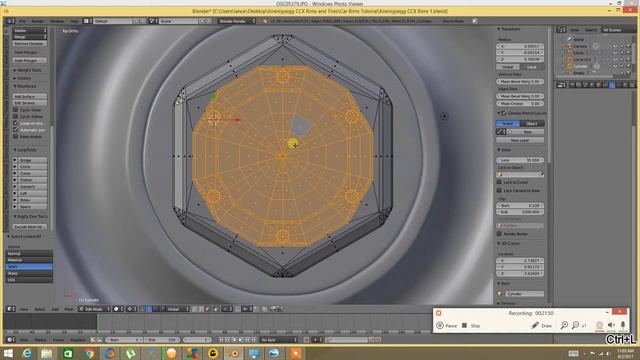Screen dimensions: 640x360
Task: Open the outliner Search menu
Action: point(591,30)
